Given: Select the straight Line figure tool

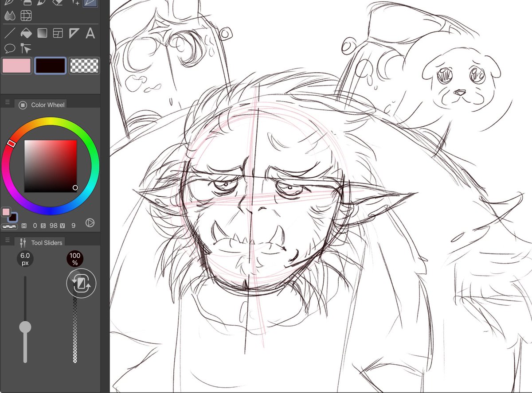Looking at the screenshot, I should click(9, 33).
